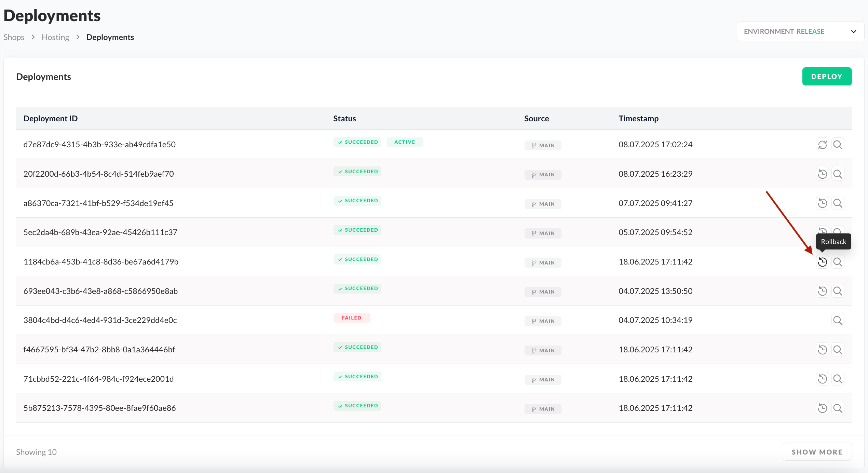Navigate to Hosting breadcrumb

55,37
